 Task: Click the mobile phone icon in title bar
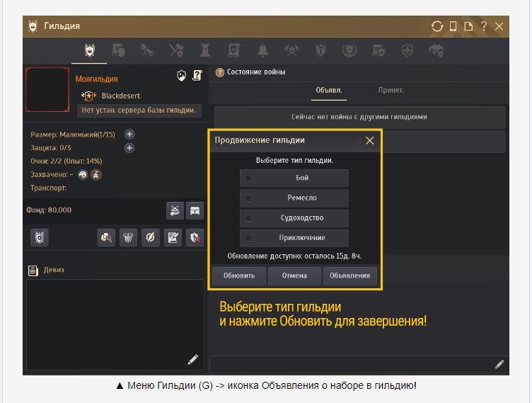point(453,26)
